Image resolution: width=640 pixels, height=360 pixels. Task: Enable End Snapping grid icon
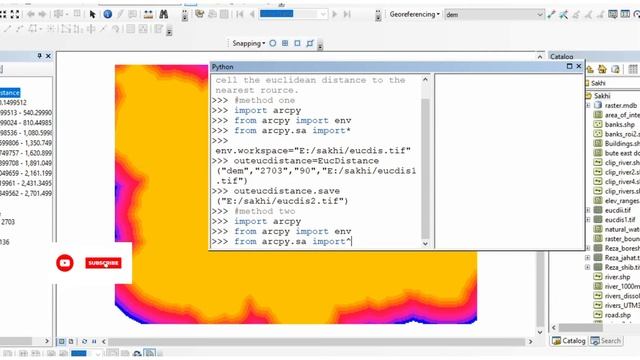pyautogui.click(x=285, y=43)
